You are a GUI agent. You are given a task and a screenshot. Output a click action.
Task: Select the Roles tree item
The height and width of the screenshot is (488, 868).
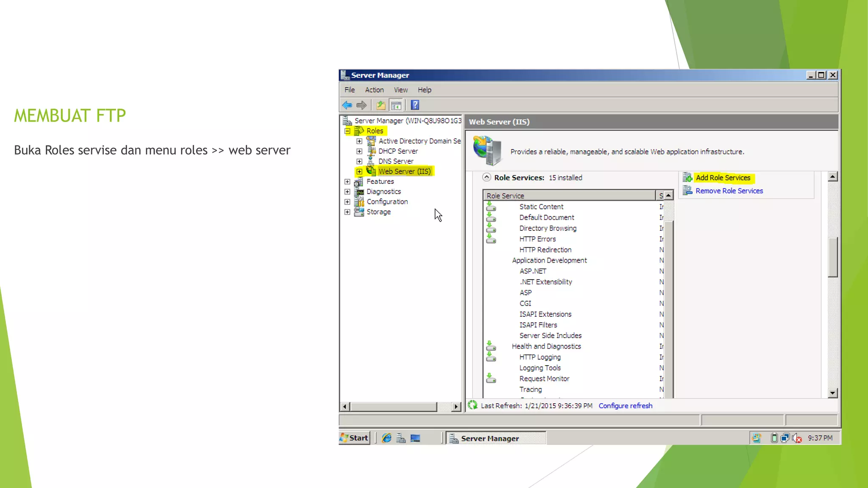[x=375, y=131]
